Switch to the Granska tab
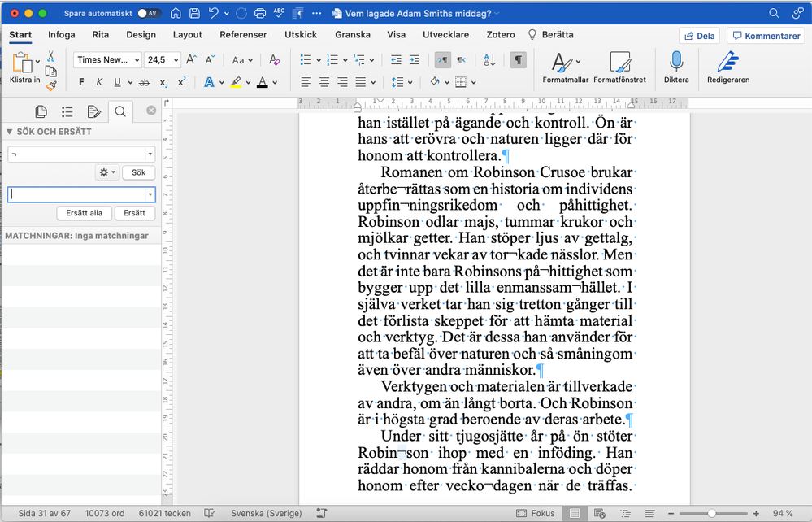Image resolution: width=812 pixels, height=522 pixels. click(x=353, y=35)
